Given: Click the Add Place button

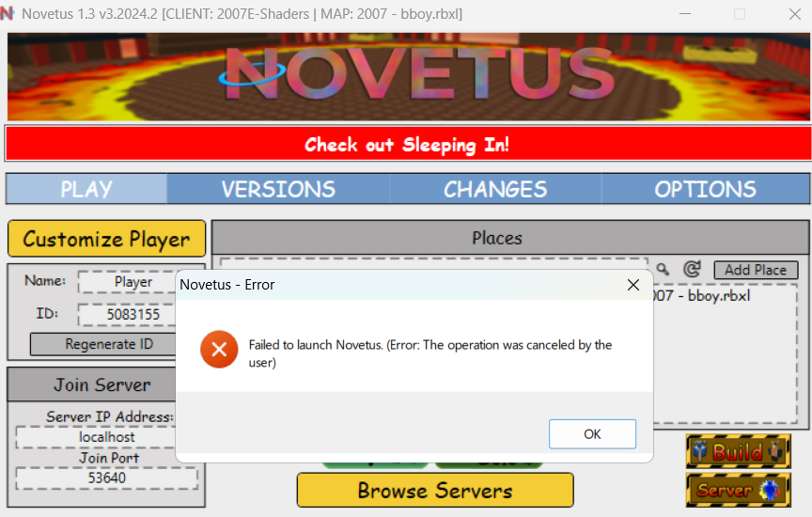Looking at the screenshot, I should (x=756, y=270).
